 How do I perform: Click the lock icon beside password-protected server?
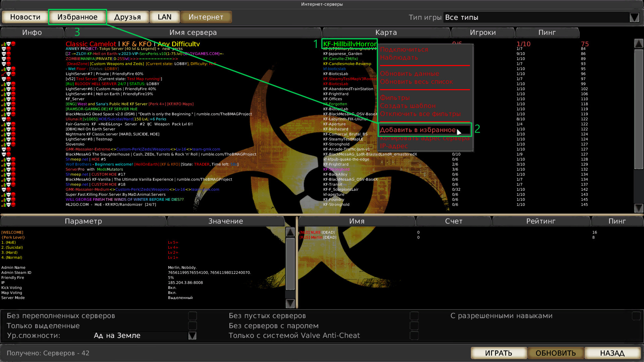click(x=4, y=74)
